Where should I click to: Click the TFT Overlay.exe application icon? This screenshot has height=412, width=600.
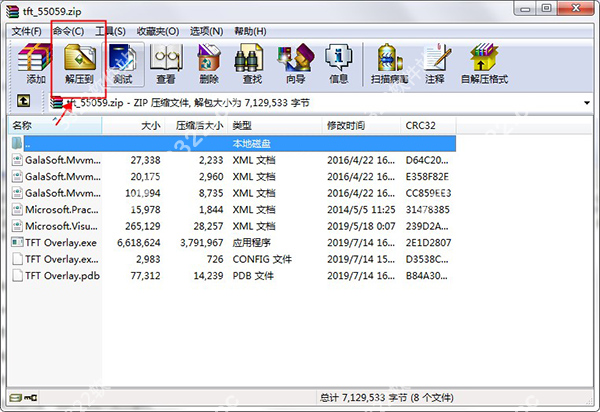[x=17, y=243]
